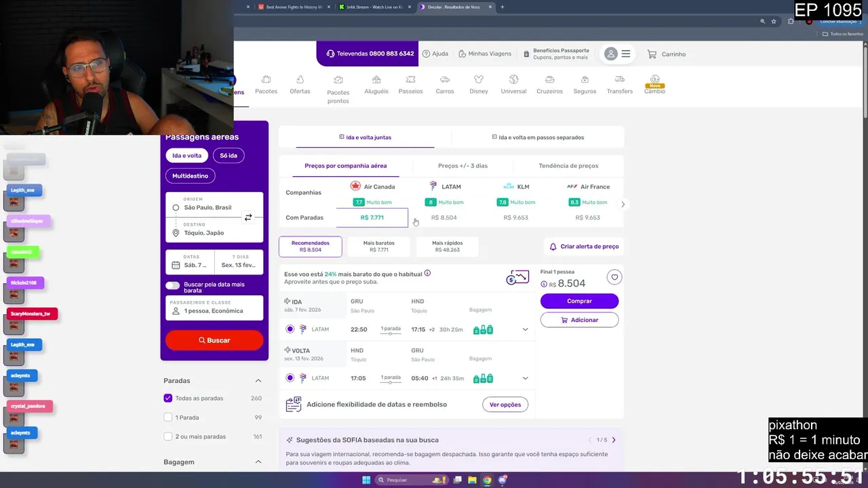868x488 pixels.
Task: Open the Disney category icon
Action: pyautogui.click(x=479, y=80)
